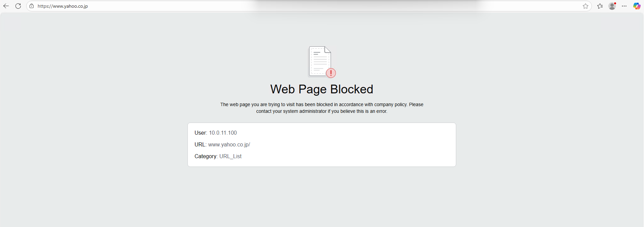Viewport: 644px width, 227px height.
Task: Click the "Category:" label
Action: click(x=206, y=156)
